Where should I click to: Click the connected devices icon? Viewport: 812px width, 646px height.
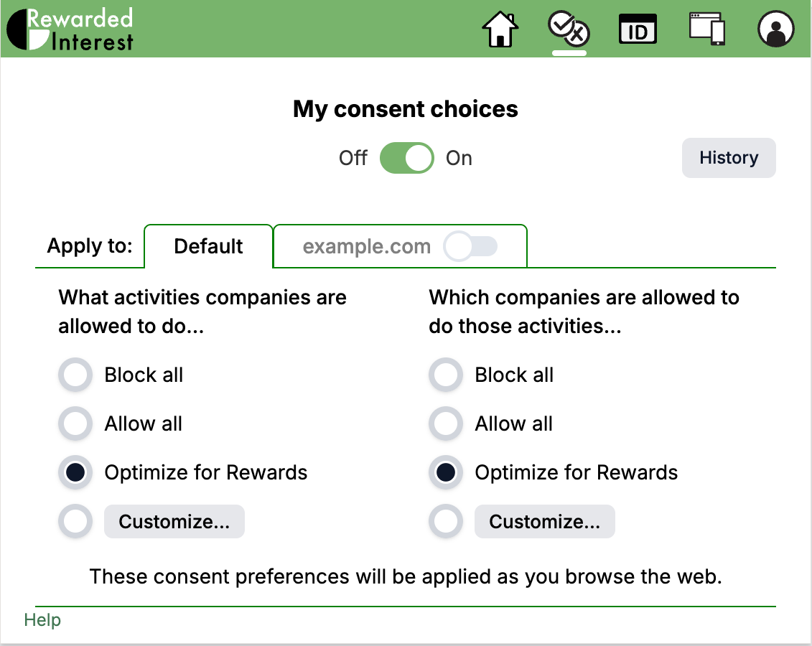[706, 29]
